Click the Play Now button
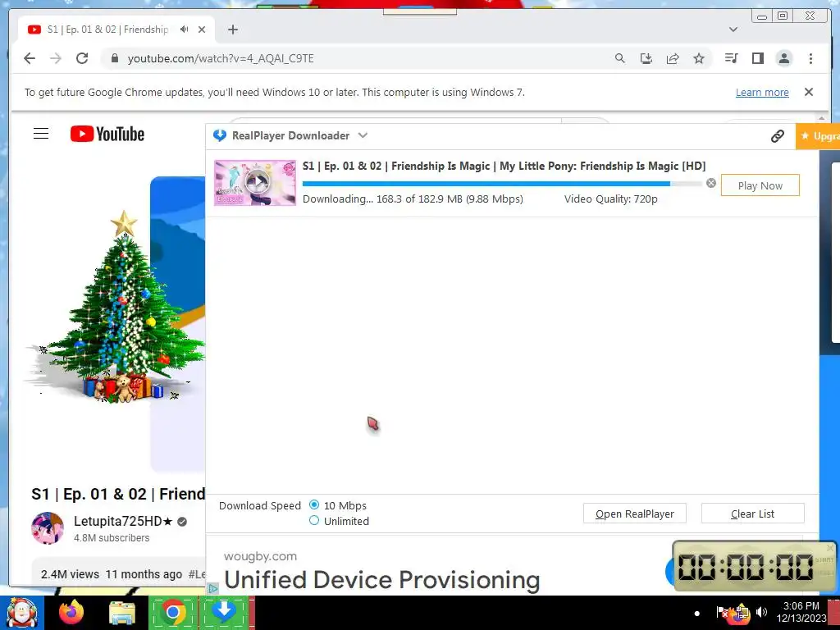 [760, 185]
